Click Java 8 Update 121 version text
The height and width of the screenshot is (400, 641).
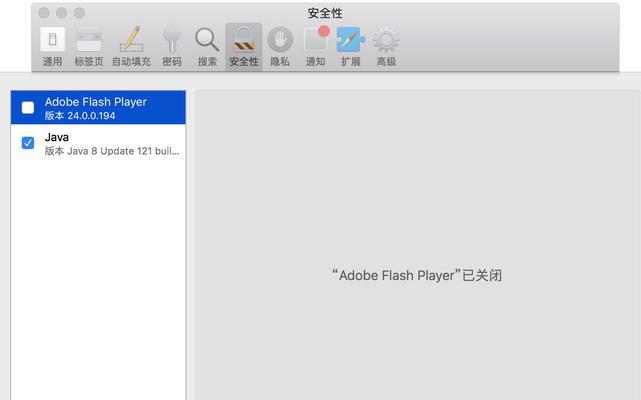tap(112, 151)
